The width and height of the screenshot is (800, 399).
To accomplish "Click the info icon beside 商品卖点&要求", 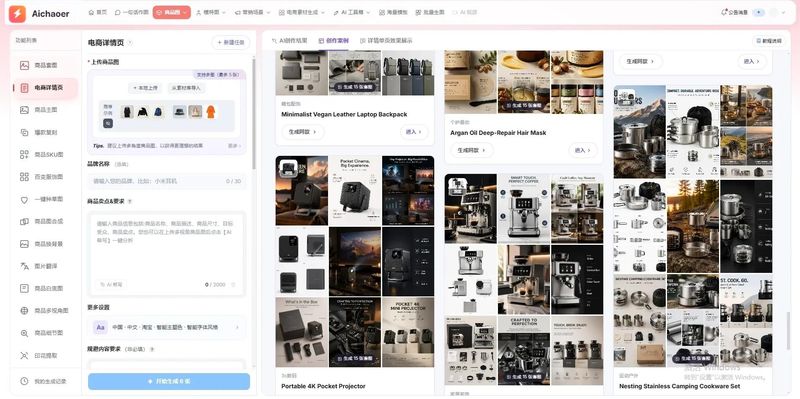I will 130,202.
